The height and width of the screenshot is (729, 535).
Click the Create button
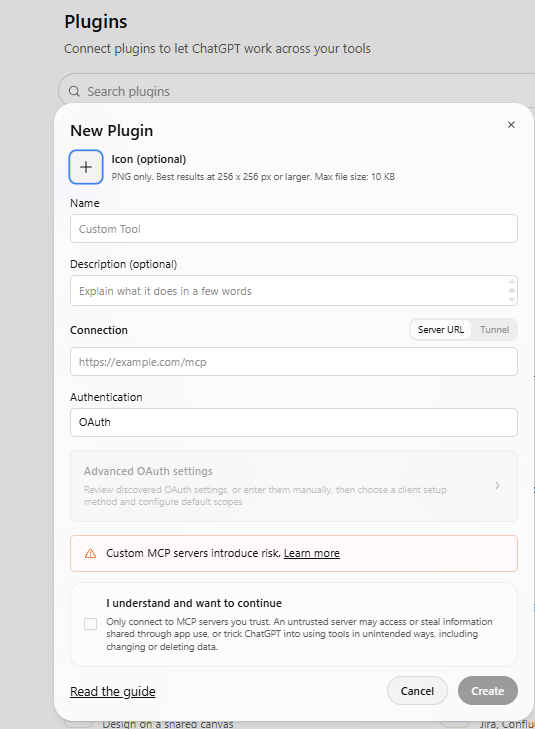click(488, 691)
